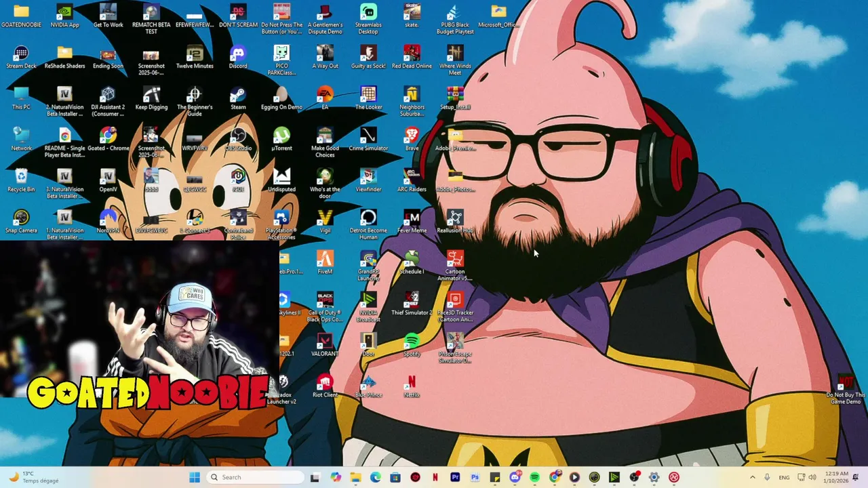Image resolution: width=868 pixels, height=488 pixels.
Task: Open Microsoft Edge from the taskbar
Action: 376,477
